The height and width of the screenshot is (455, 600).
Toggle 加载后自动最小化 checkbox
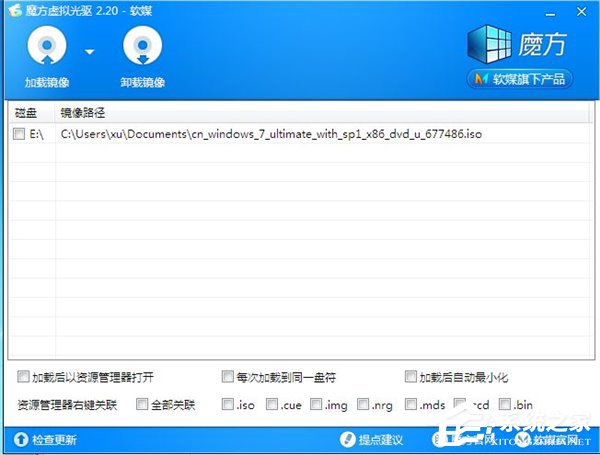tap(411, 378)
